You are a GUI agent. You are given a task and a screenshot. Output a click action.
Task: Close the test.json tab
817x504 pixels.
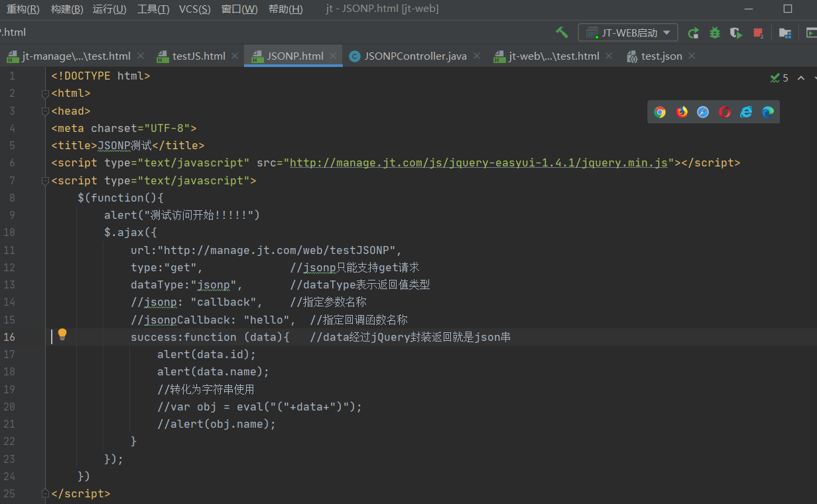point(692,56)
